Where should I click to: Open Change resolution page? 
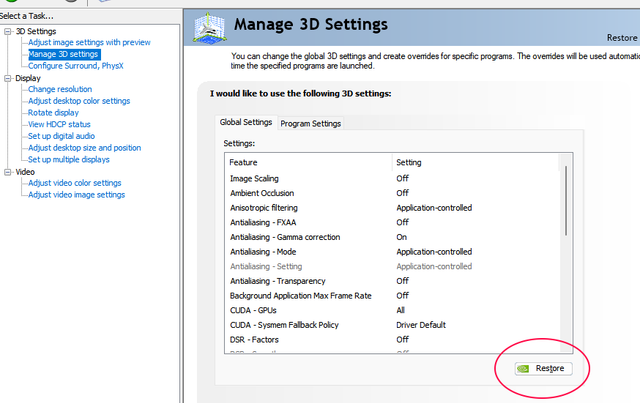coord(60,89)
